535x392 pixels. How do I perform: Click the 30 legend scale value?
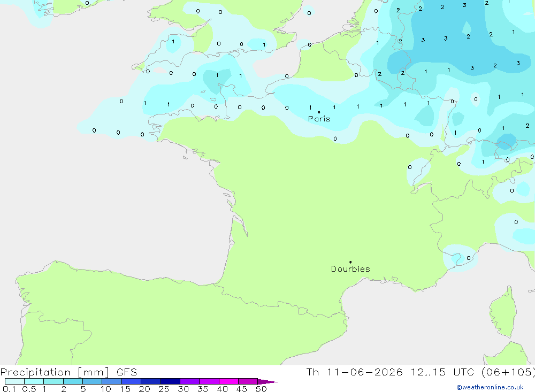tap(184, 389)
